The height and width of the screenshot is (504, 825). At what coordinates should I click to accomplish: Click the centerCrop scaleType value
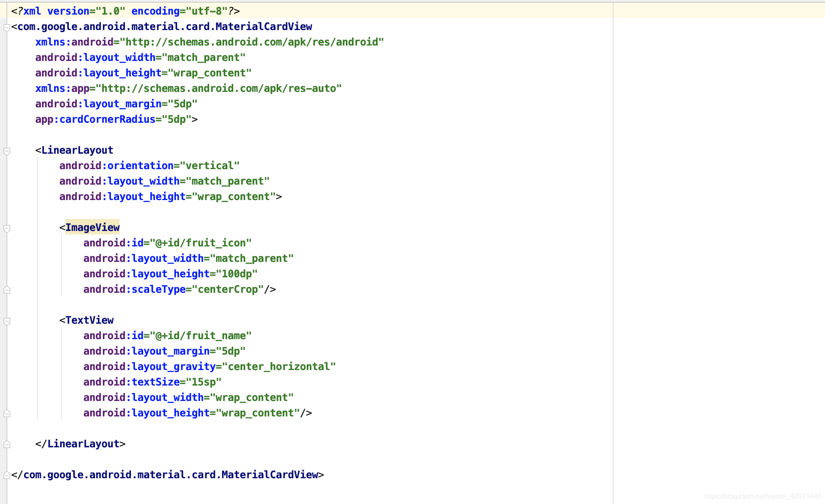(227, 289)
